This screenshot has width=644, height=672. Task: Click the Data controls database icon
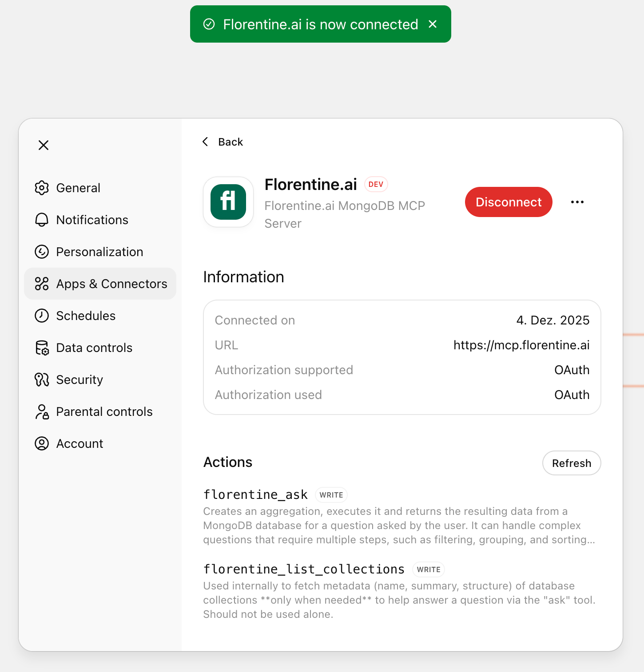(x=42, y=348)
